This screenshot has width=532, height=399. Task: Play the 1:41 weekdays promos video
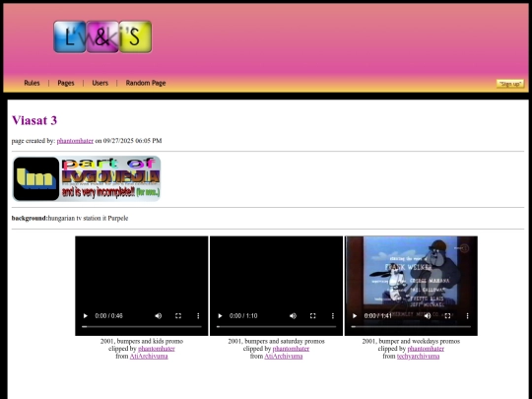355,316
